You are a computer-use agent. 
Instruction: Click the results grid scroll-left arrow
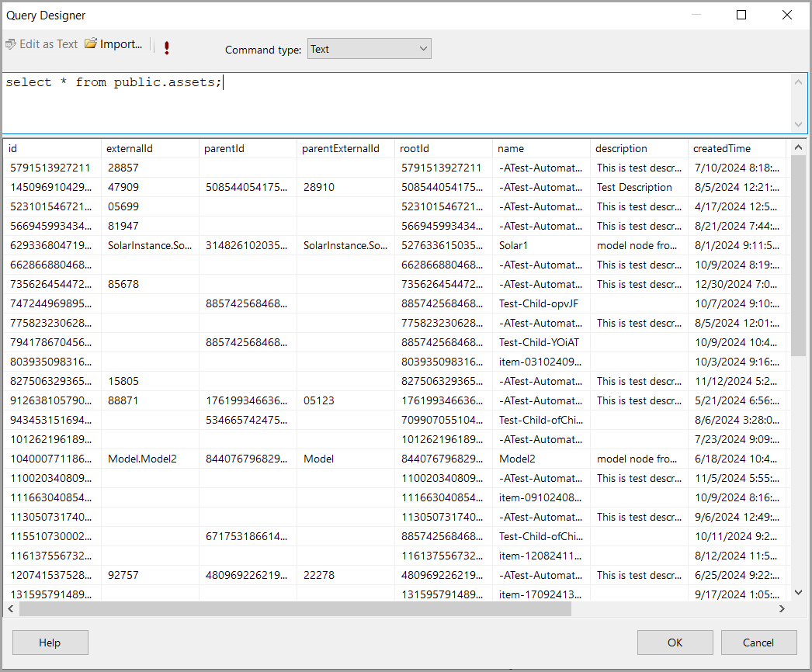(x=11, y=609)
